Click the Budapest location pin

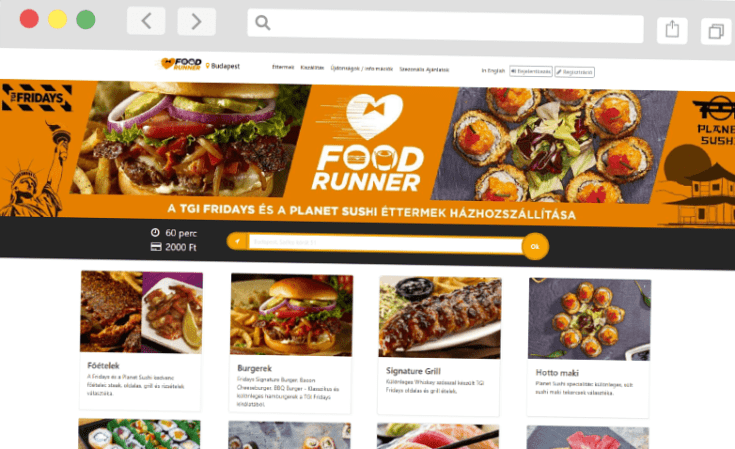click(x=208, y=66)
